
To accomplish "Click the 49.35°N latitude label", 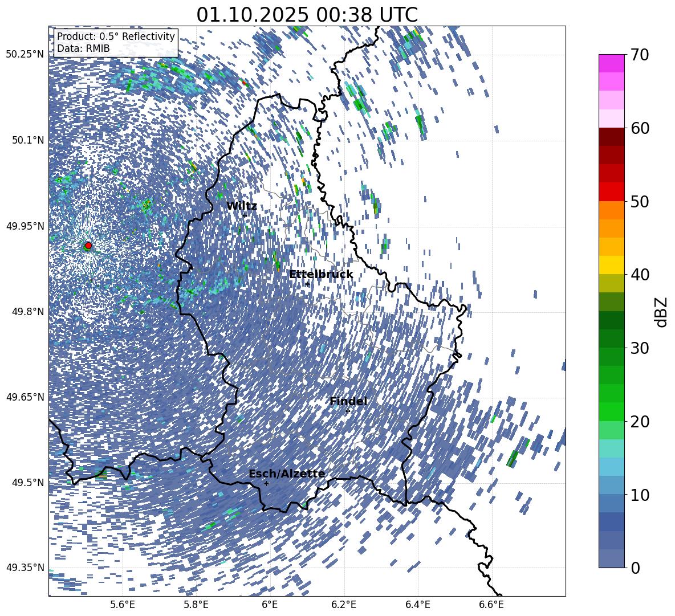I will pos(25,568).
